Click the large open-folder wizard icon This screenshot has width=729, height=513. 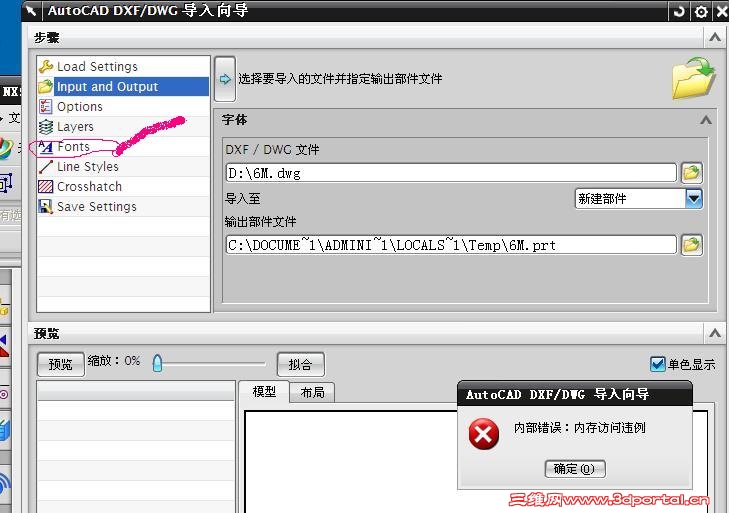coord(694,78)
